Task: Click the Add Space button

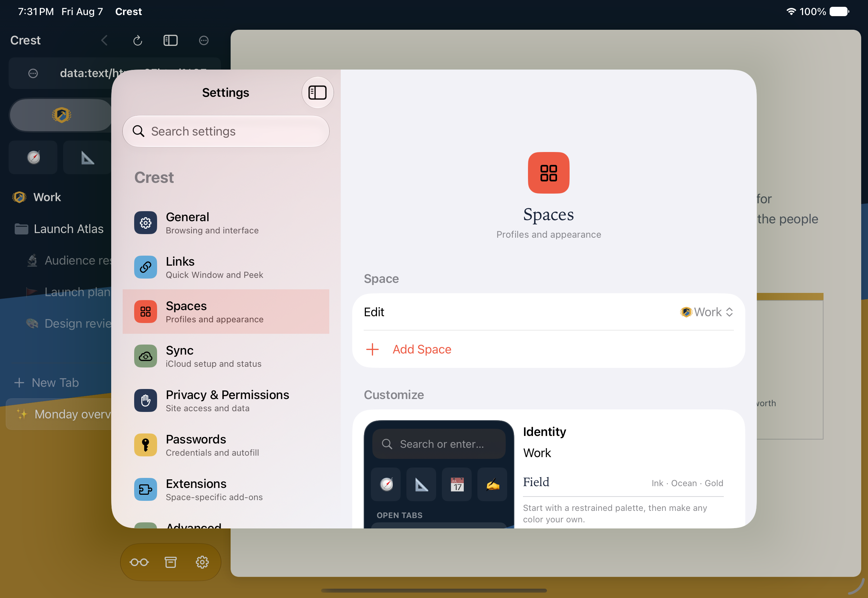Action: (549, 350)
